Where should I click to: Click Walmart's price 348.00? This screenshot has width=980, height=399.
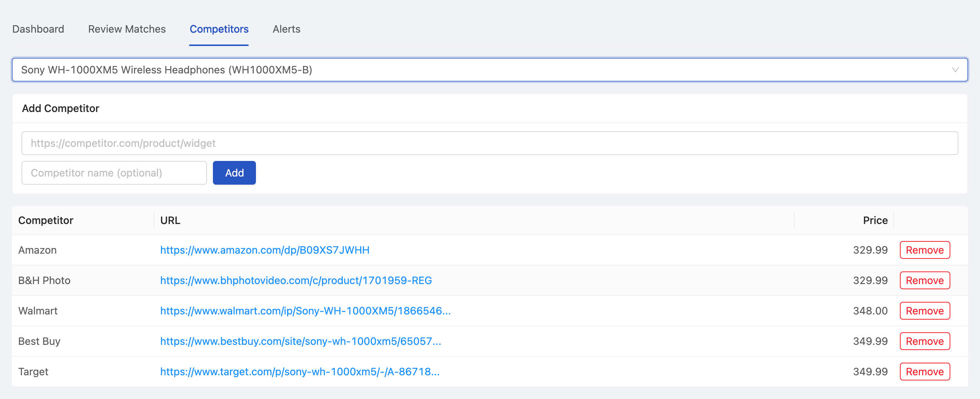point(870,311)
